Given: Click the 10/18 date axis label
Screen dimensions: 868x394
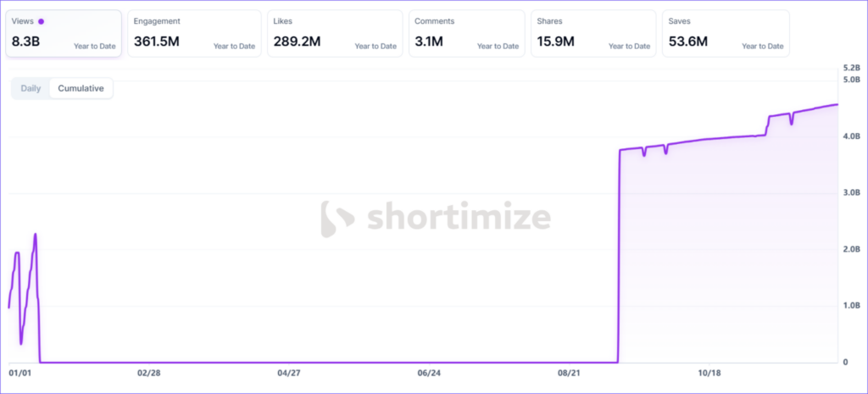Looking at the screenshot, I should (709, 373).
